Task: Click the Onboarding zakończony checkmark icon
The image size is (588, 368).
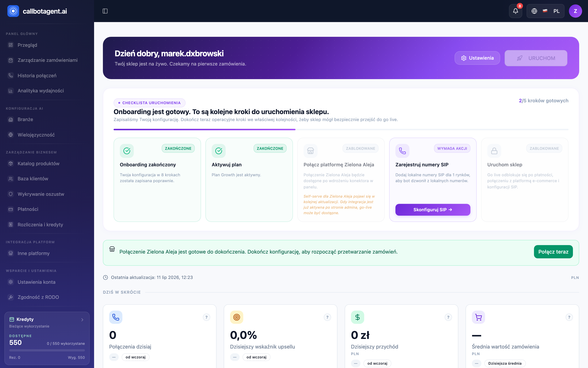Action: (127, 151)
